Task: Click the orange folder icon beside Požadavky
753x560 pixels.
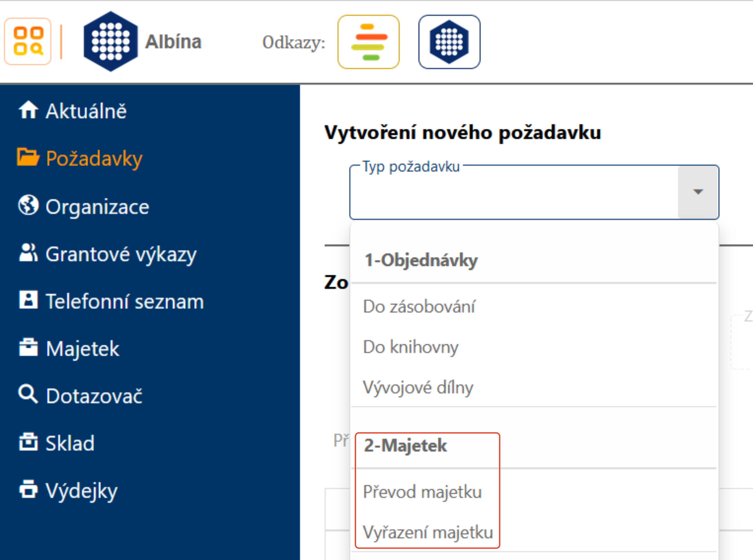Action: (x=28, y=157)
